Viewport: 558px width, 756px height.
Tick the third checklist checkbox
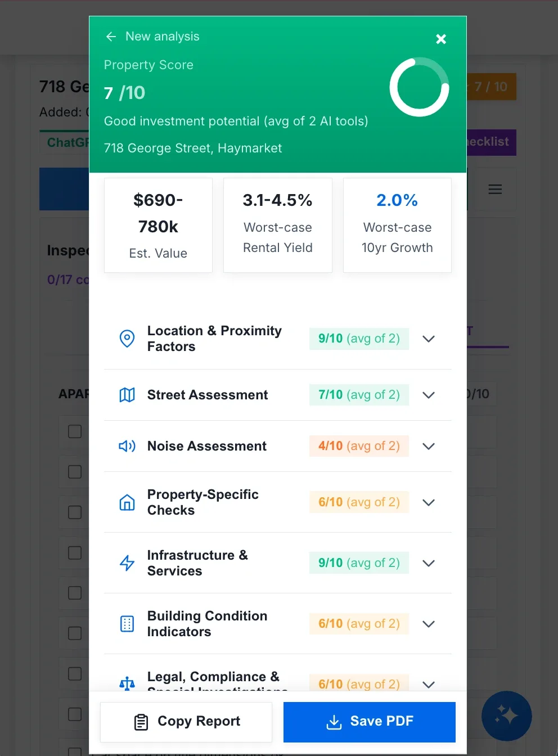[75, 512]
